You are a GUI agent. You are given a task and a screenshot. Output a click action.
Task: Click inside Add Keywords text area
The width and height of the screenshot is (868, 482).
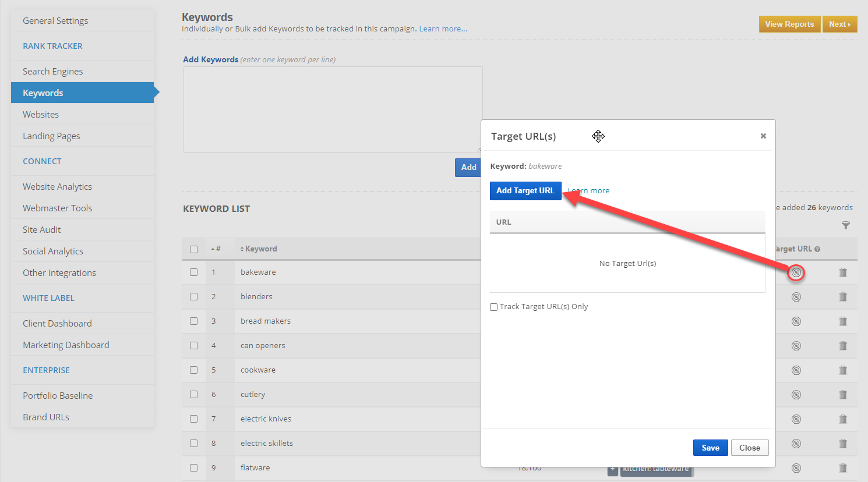[x=333, y=109]
